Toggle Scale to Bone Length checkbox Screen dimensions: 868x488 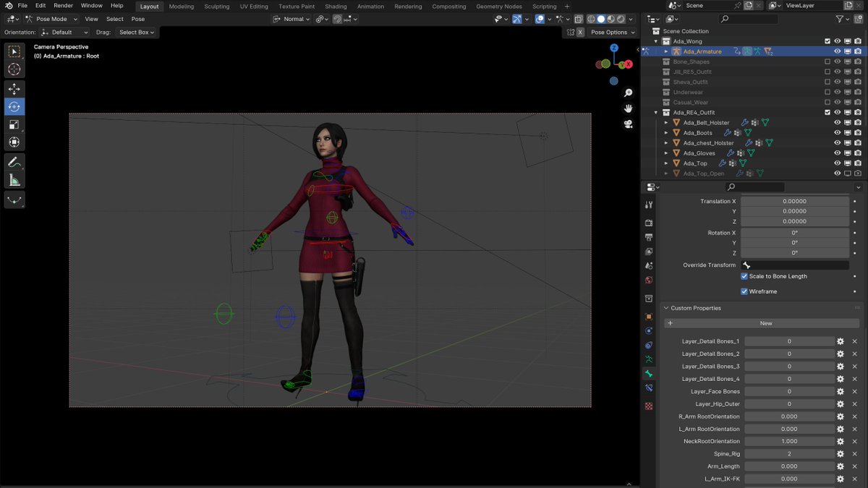[744, 276]
